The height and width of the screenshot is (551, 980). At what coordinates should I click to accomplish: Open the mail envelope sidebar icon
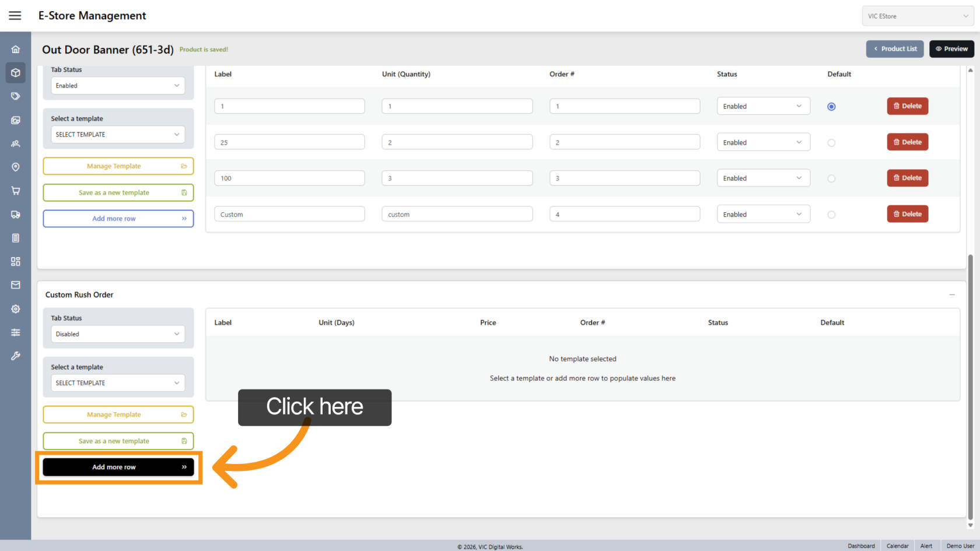pos(16,285)
